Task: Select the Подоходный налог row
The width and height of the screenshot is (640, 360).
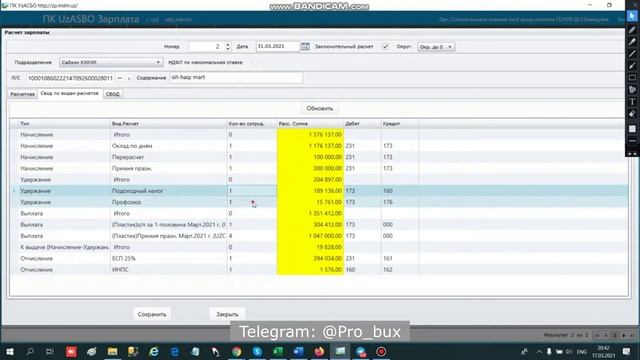Action: pos(319,191)
